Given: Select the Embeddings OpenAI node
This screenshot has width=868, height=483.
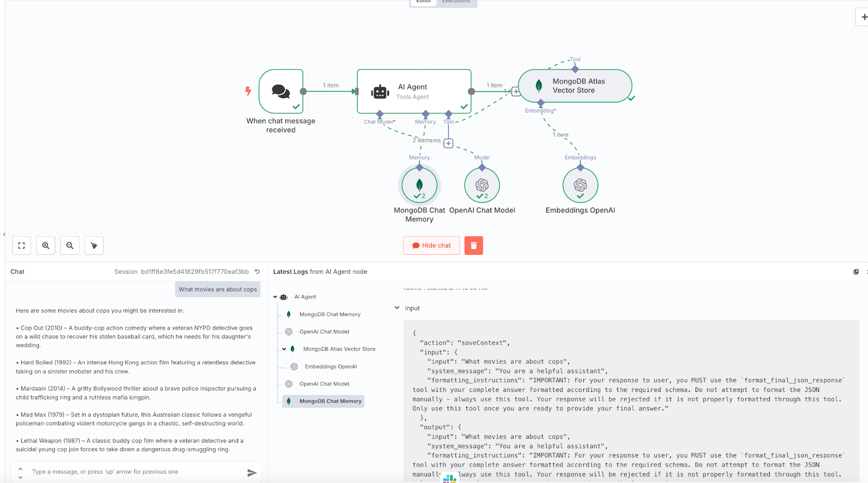Looking at the screenshot, I should [580, 185].
